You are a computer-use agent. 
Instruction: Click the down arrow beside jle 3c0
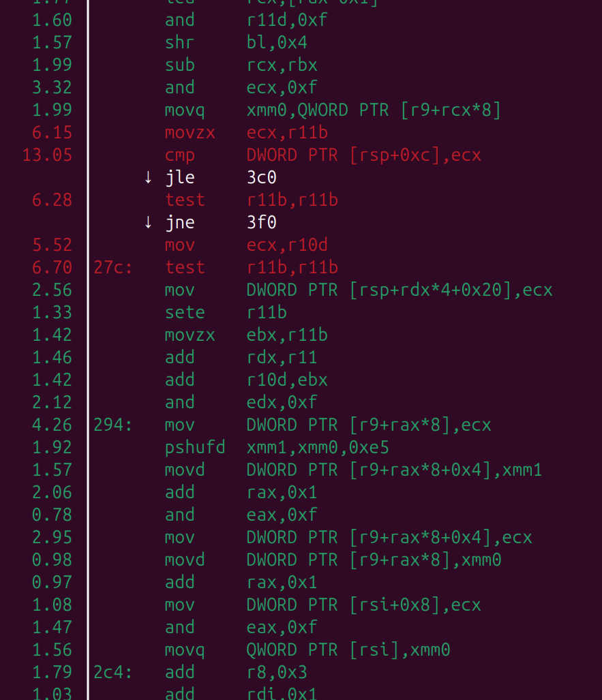click(148, 178)
